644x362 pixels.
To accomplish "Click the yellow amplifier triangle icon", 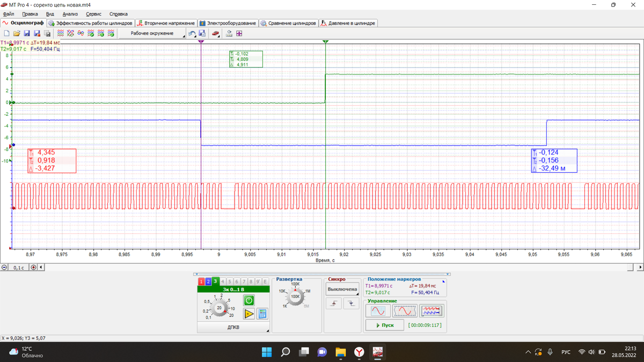I will (249, 314).
